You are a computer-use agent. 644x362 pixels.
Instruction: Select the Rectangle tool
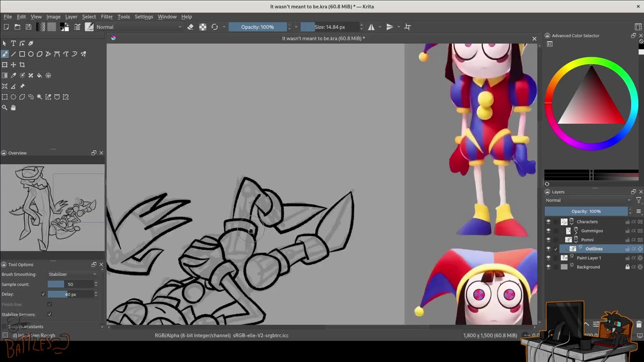[x=22, y=54]
